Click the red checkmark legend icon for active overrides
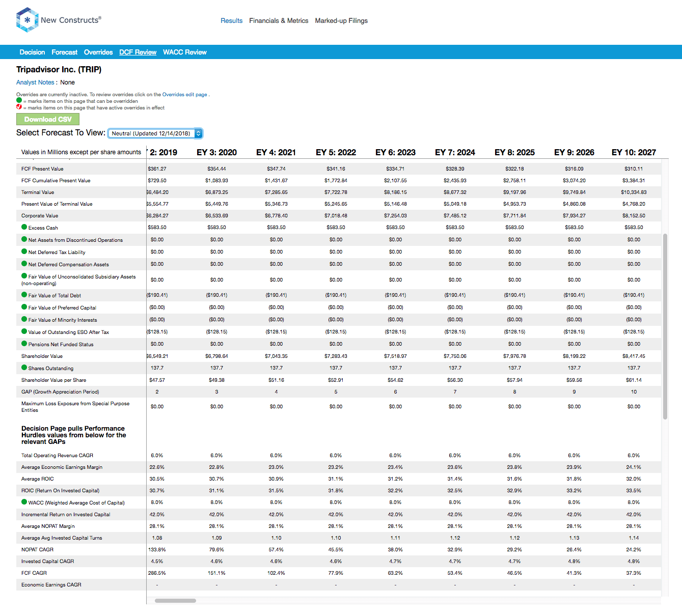This screenshot has width=682, height=616. [x=19, y=107]
